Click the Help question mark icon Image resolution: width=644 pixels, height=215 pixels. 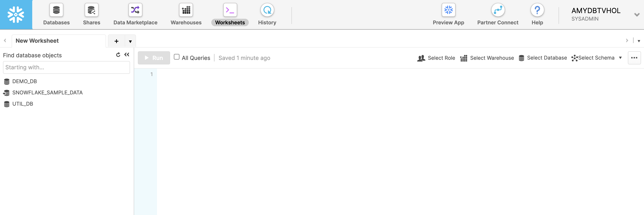[537, 11]
